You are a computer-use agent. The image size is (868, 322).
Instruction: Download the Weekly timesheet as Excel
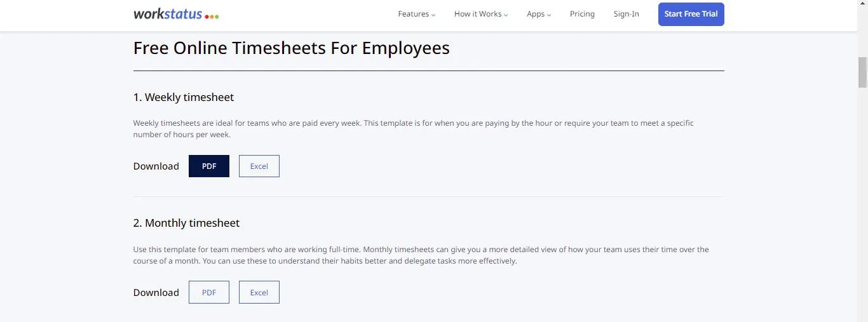(x=259, y=166)
